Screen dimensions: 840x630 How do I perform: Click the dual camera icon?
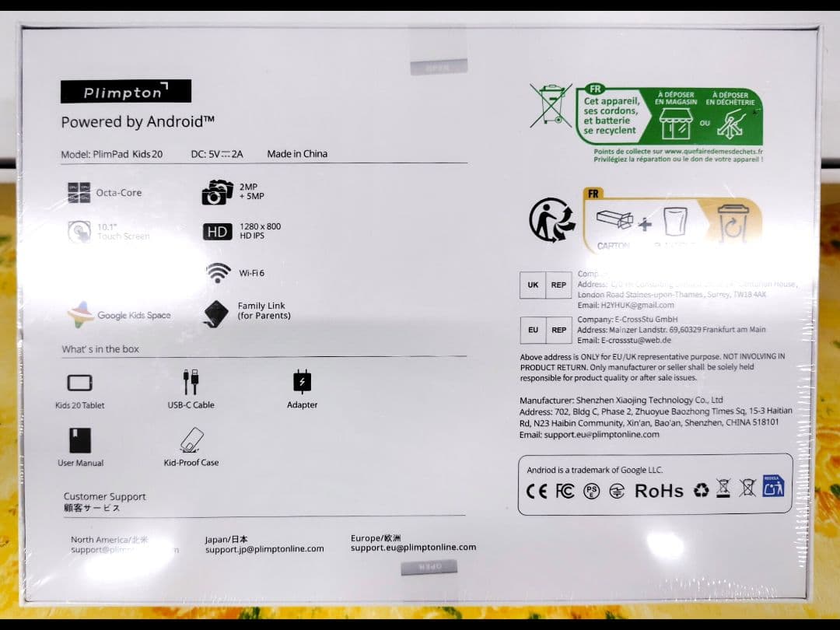point(218,192)
